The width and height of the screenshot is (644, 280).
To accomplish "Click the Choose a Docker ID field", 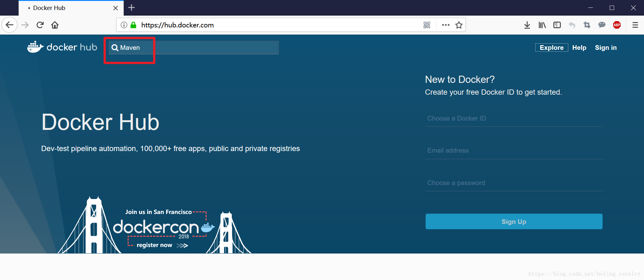I will (x=514, y=118).
